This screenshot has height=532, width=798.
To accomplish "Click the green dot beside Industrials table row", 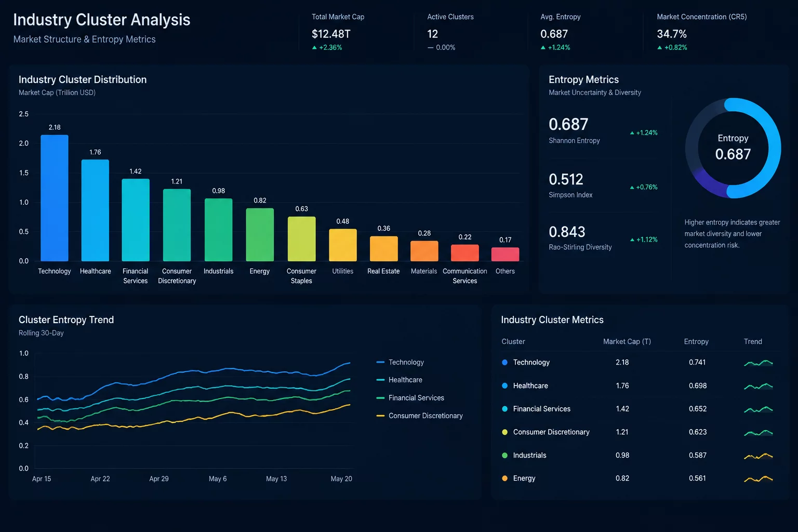I will [504, 455].
